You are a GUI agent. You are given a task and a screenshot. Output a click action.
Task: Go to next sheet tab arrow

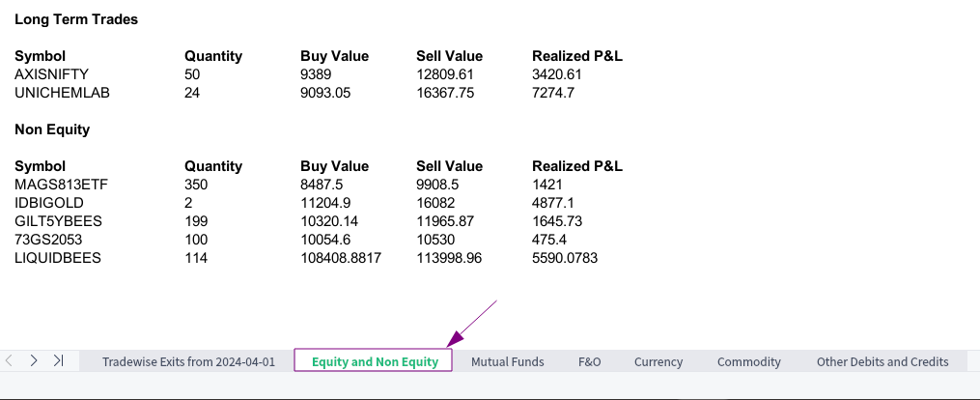point(34,360)
